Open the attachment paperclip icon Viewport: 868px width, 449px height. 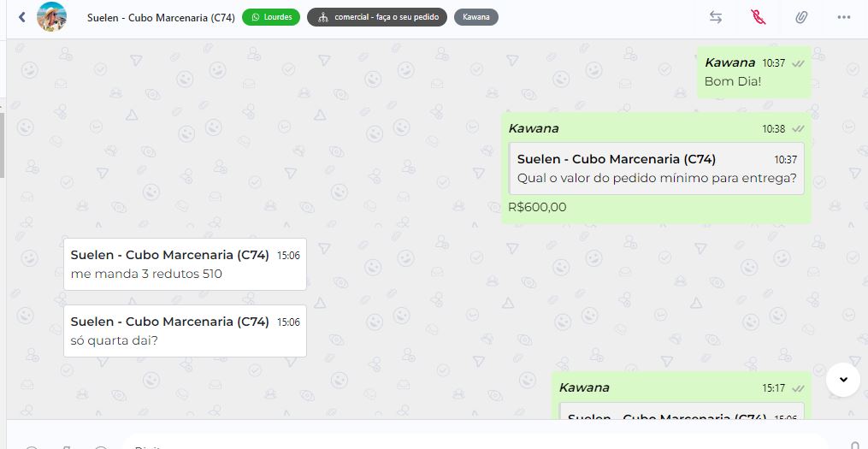[801, 17]
